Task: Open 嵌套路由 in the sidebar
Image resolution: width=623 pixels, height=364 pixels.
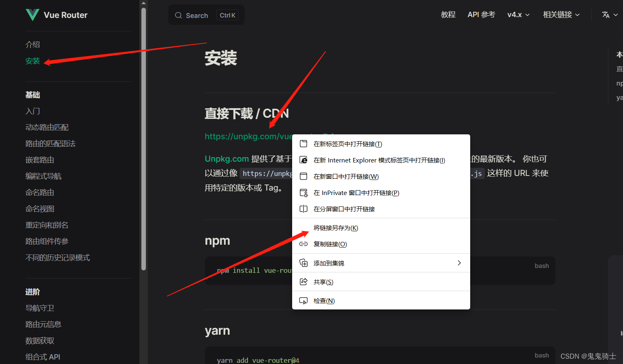Action: (40, 160)
